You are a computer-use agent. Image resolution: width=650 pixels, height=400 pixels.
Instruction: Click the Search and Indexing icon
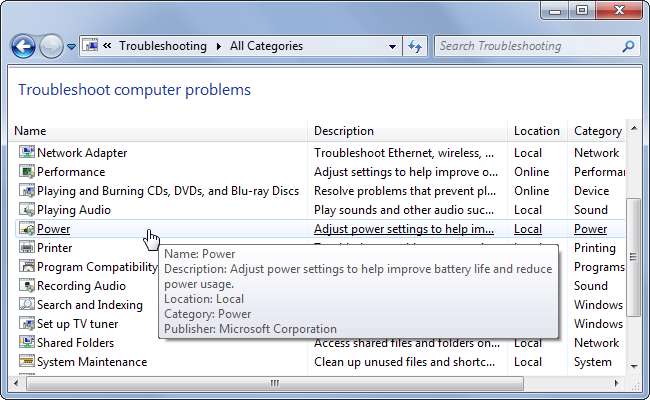[27, 304]
